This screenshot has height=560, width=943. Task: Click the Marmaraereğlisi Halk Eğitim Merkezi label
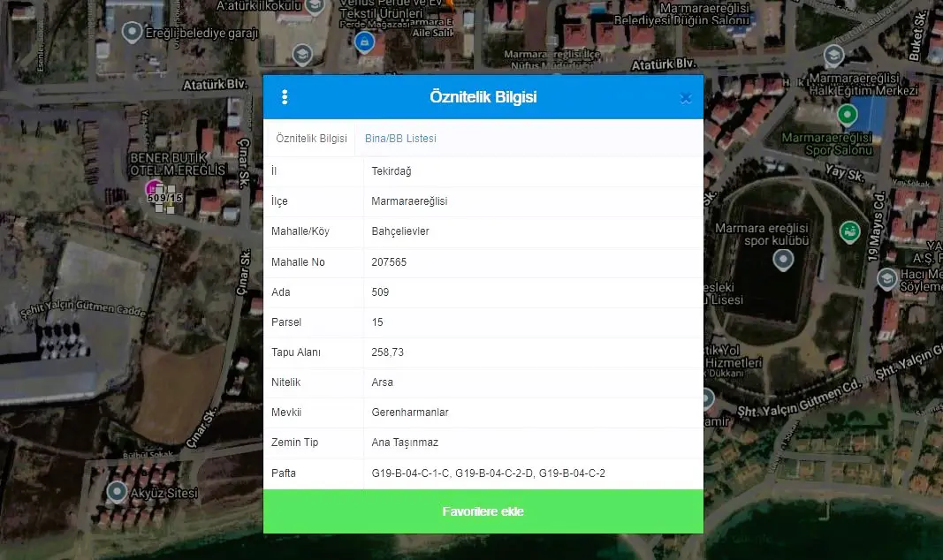tap(863, 85)
